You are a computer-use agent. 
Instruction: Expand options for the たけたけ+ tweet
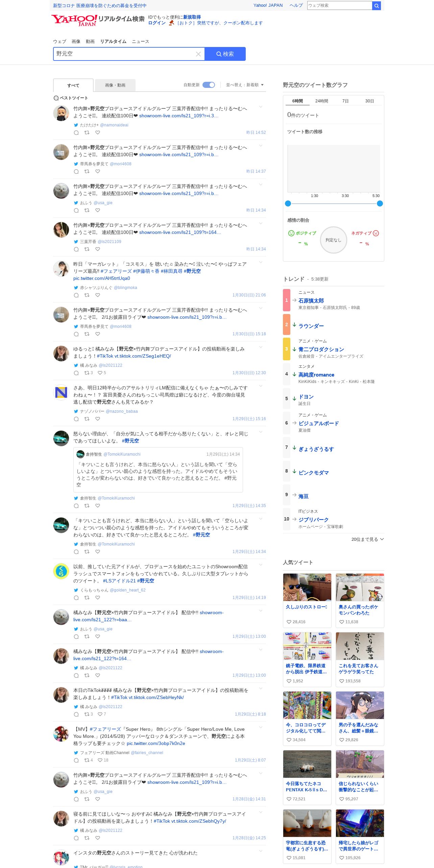click(x=261, y=107)
